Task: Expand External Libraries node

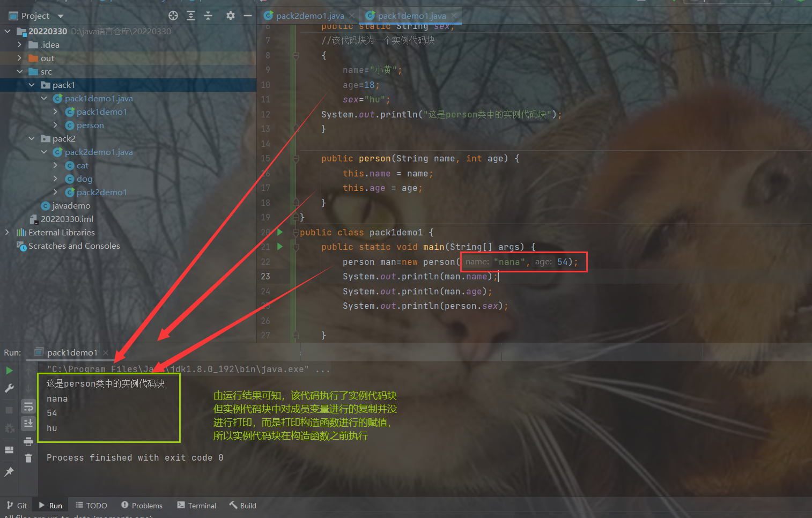Action: [x=8, y=233]
